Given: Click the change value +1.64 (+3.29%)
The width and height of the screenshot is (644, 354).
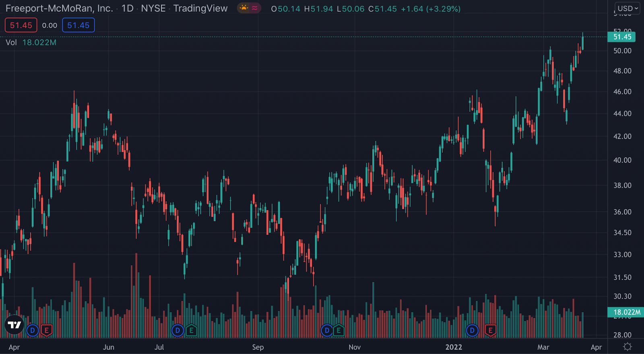Looking at the screenshot, I should click(x=431, y=9).
